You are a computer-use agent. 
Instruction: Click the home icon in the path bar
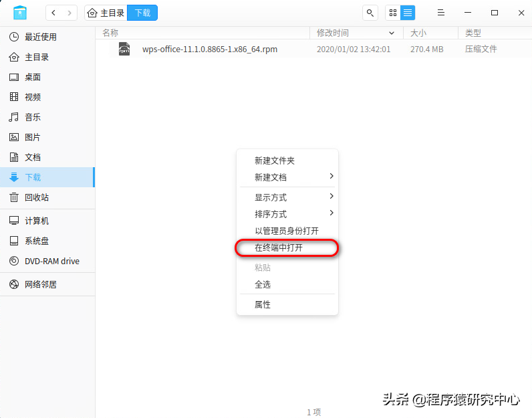pos(92,13)
